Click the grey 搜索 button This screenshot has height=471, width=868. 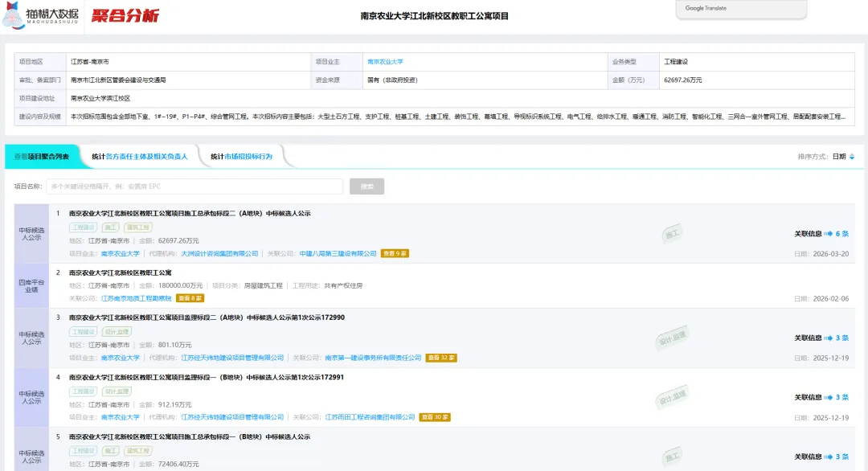click(366, 186)
